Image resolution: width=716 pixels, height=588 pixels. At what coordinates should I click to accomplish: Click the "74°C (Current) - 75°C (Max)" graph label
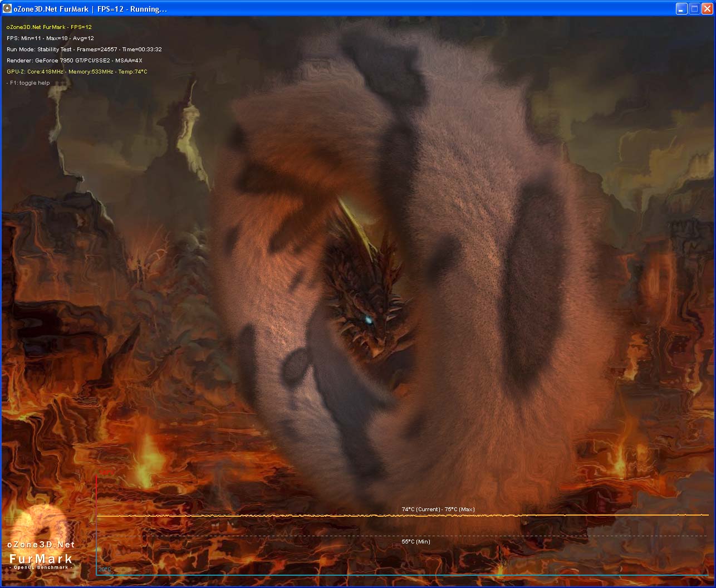point(438,509)
